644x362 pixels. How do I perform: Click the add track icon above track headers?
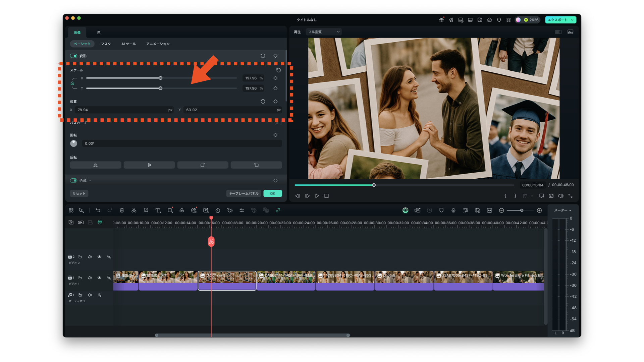tap(71, 222)
